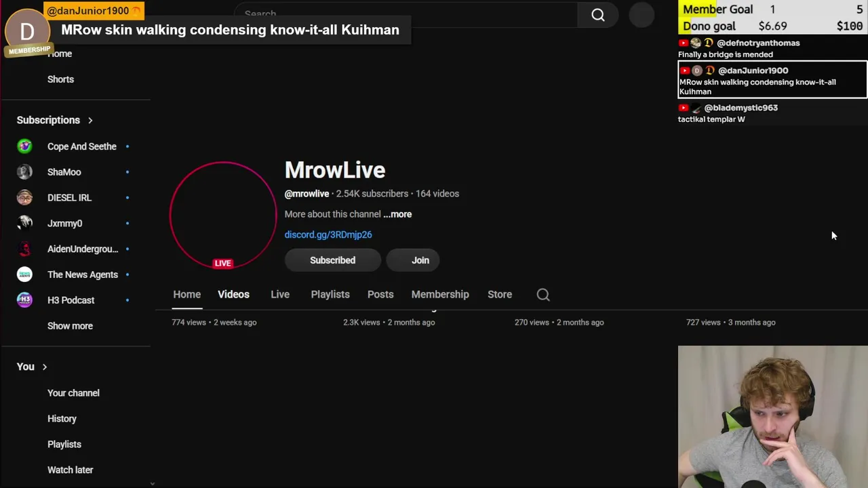Click the 774 views 2 weeks ago text

click(x=214, y=323)
